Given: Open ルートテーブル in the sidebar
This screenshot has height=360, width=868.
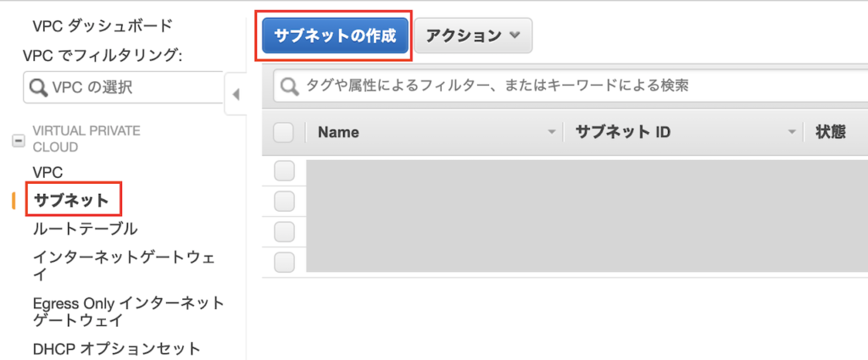Looking at the screenshot, I should click(85, 229).
